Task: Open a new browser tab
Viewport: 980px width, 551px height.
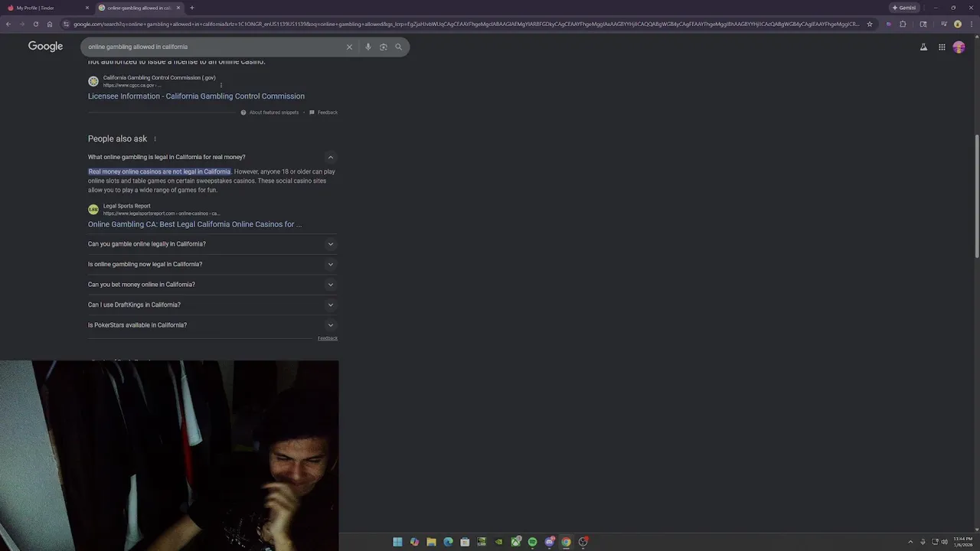Action: tap(192, 8)
